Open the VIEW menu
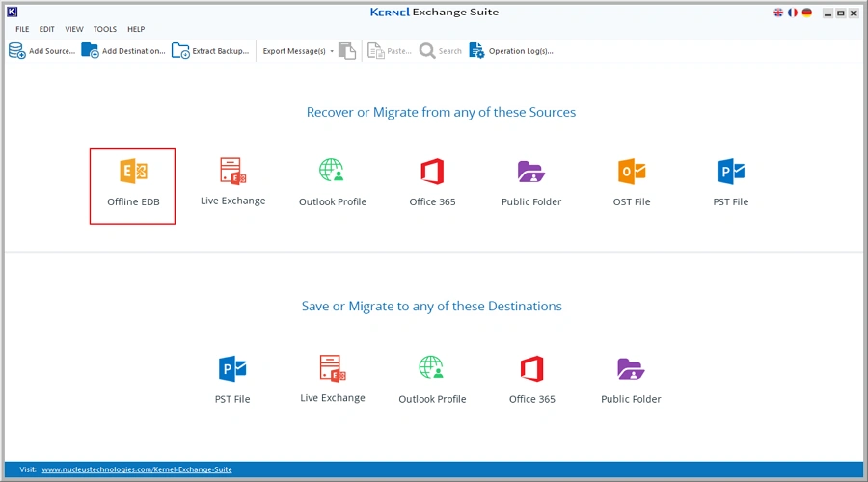The height and width of the screenshot is (482, 868). click(74, 29)
